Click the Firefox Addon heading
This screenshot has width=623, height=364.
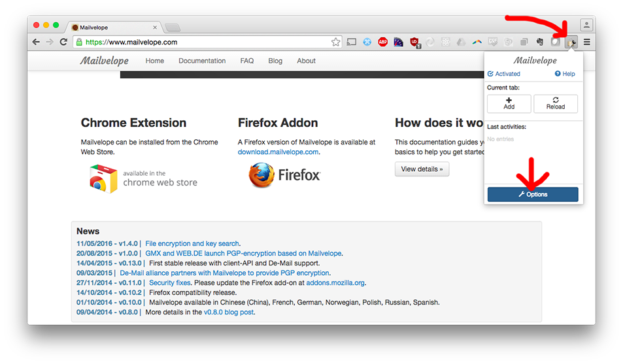[x=278, y=123]
